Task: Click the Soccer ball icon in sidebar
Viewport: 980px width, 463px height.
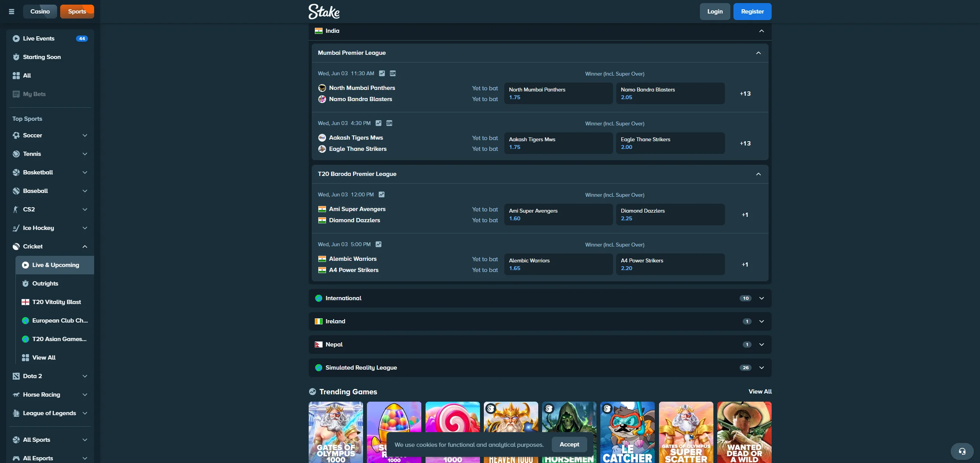Action: (x=16, y=135)
